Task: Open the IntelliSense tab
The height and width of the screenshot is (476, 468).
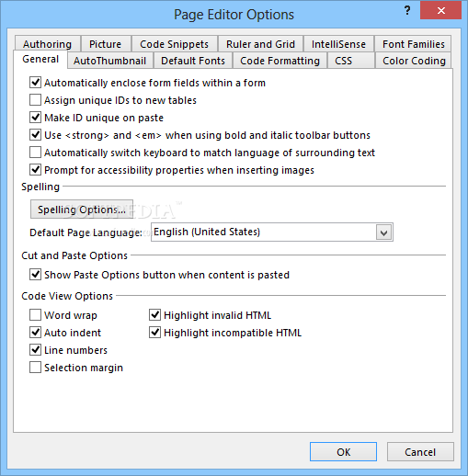Action: pos(338,44)
